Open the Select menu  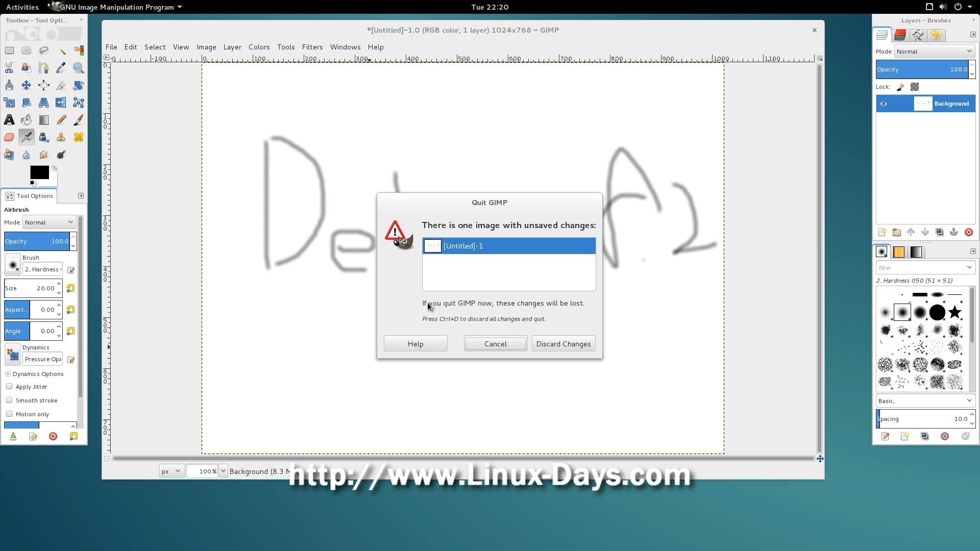(x=155, y=47)
